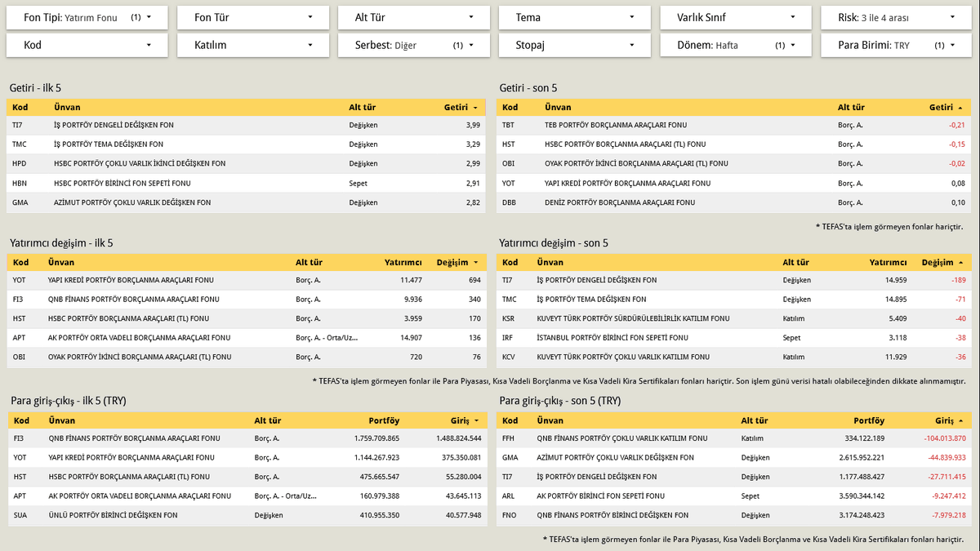The image size is (980, 551).
Task: Click AK PORTFÖY ORTA VADELİ in Yatırımcı değişim ilk 5
Action: coord(139,338)
